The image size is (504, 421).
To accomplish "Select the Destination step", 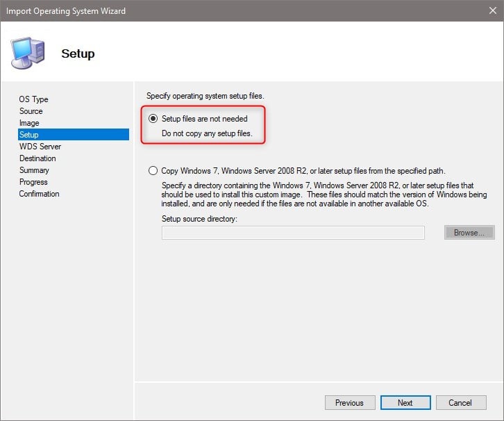I will tap(37, 158).
